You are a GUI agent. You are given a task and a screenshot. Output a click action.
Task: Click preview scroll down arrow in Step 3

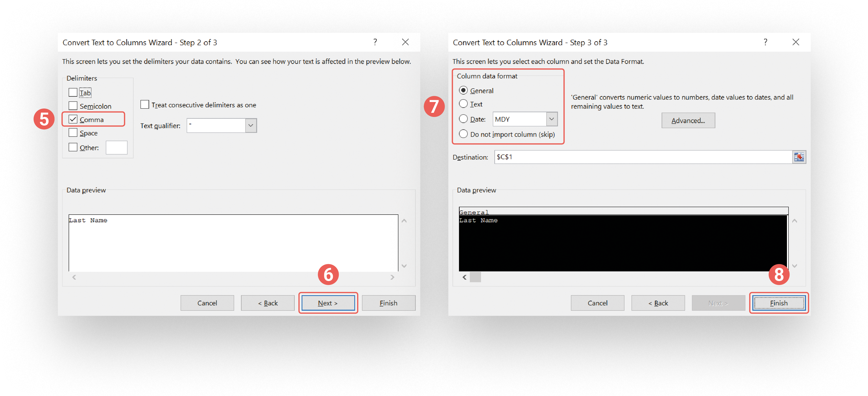coord(795,266)
